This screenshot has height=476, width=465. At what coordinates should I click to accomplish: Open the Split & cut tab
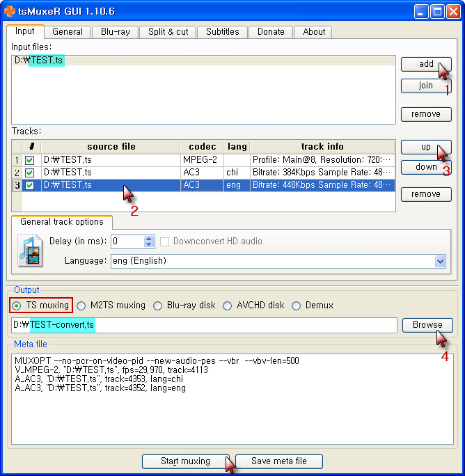(168, 31)
